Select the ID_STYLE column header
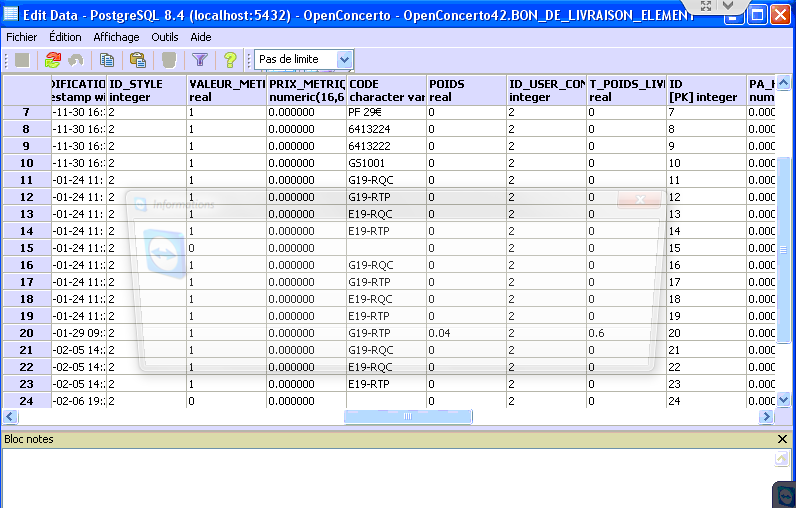This screenshot has height=509, width=798. point(147,90)
